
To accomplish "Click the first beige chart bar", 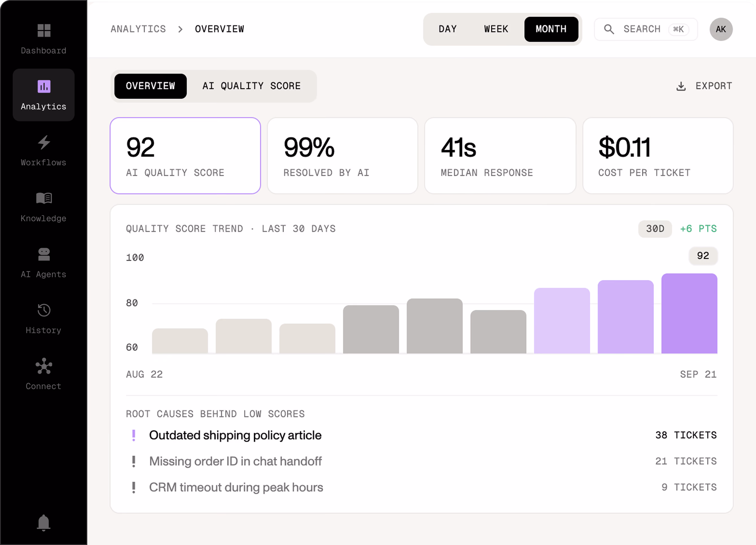I will [180, 341].
